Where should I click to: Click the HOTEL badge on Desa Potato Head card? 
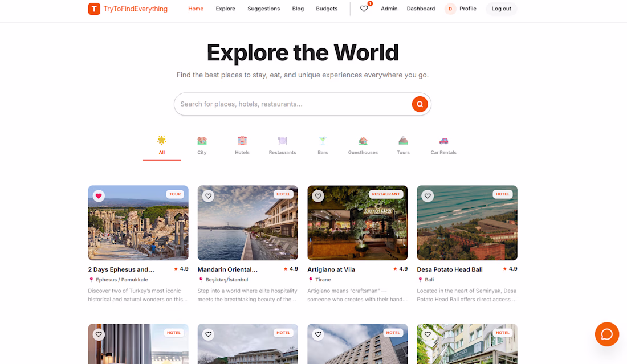(503, 194)
